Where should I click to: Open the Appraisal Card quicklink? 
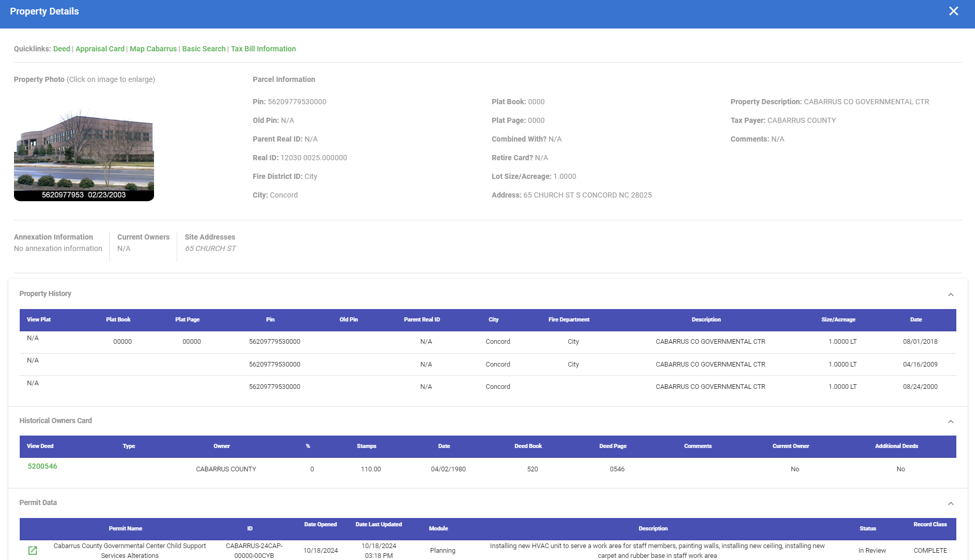[x=100, y=49]
